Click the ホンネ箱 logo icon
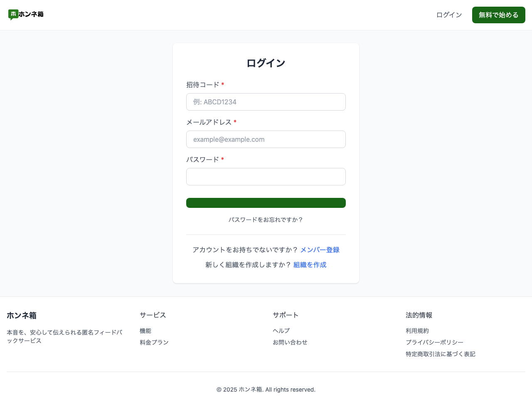This screenshot has width=532, height=407. pyautogui.click(x=14, y=14)
